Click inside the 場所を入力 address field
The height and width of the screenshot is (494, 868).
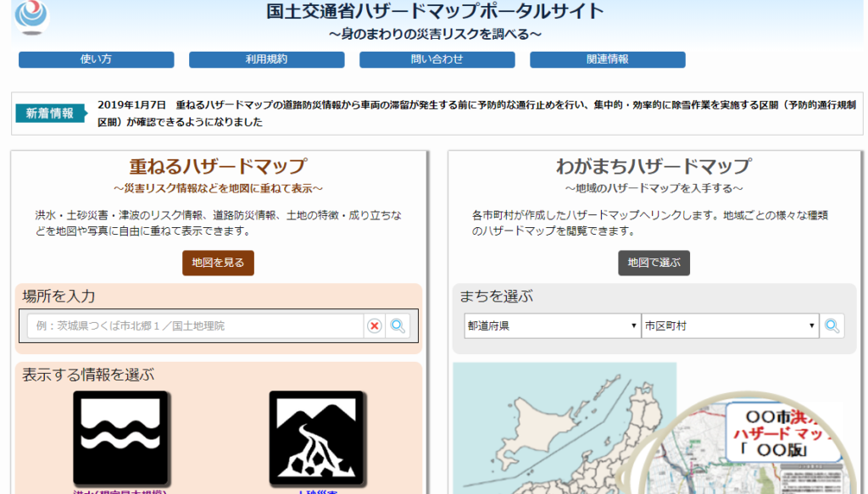click(x=196, y=326)
